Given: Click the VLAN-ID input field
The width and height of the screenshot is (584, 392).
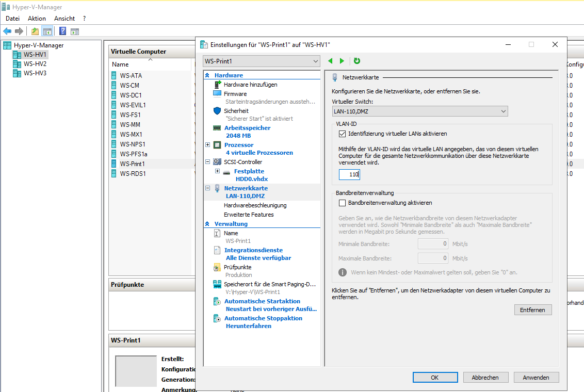Looking at the screenshot, I should 349,174.
